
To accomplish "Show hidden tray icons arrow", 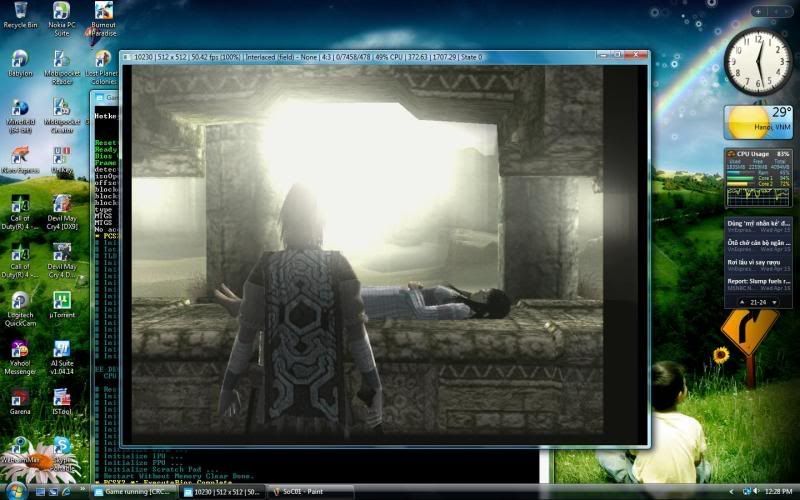I will (x=732, y=492).
